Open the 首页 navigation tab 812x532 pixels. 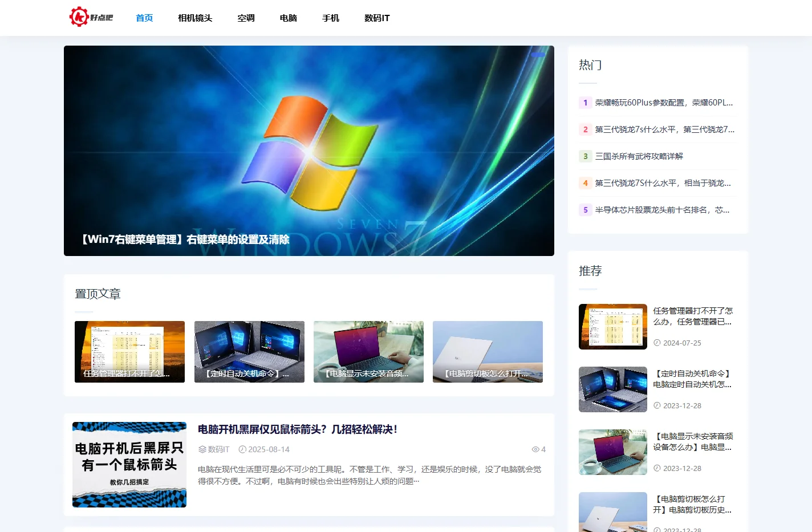click(x=144, y=18)
